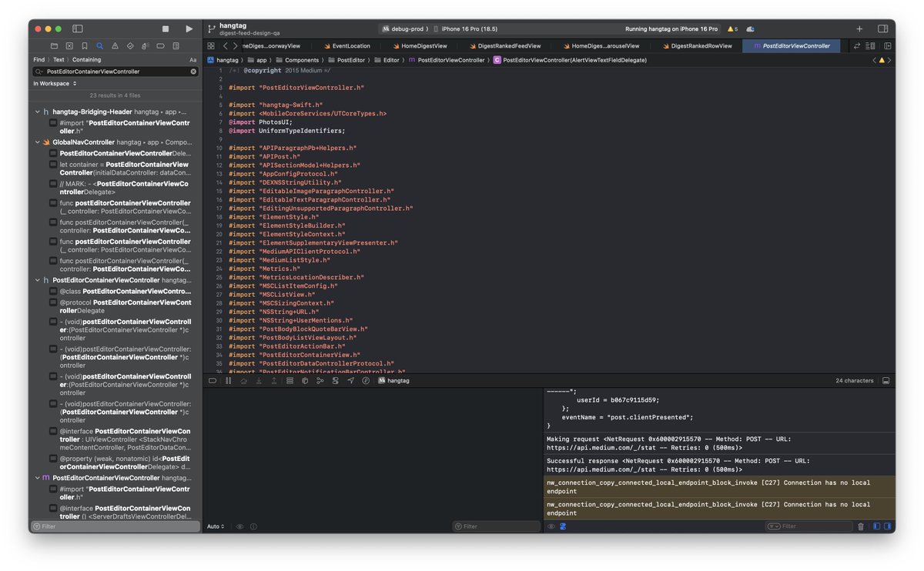924x571 pixels.
Task: Click the search field containing PostEditorContainerViewController
Action: (x=115, y=72)
